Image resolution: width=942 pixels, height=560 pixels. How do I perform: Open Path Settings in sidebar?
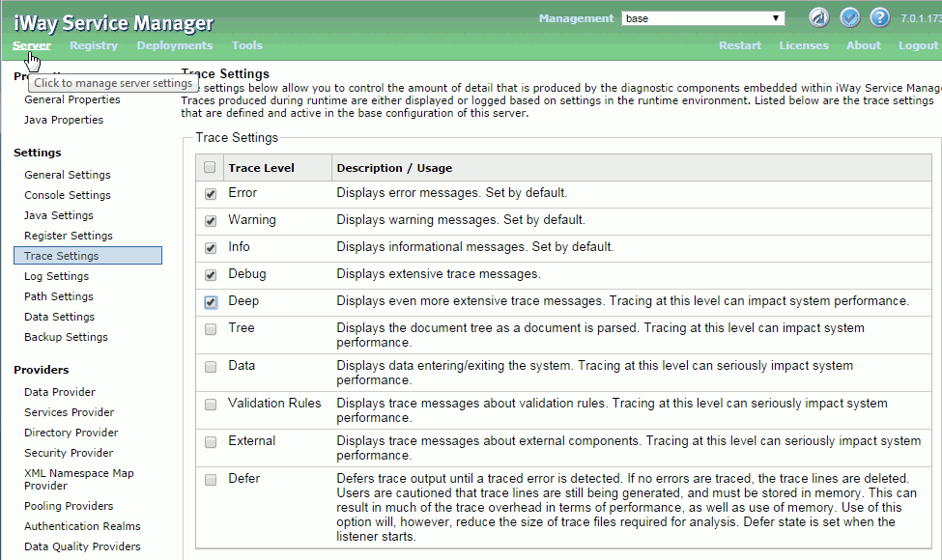pyautogui.click(x=59, y=296)
